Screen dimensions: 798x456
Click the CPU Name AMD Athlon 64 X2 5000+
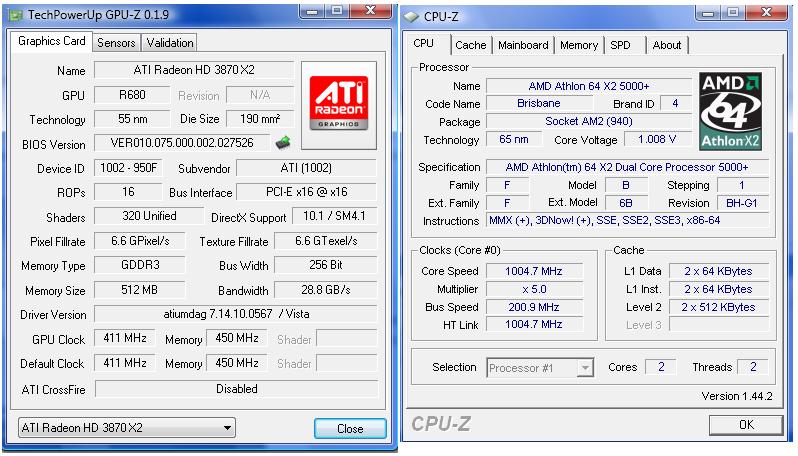[589, 86]
